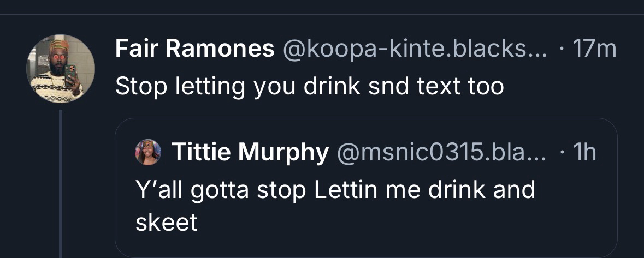
Task: Click the word "skeet" in quoted post
Action: (166, 223)
